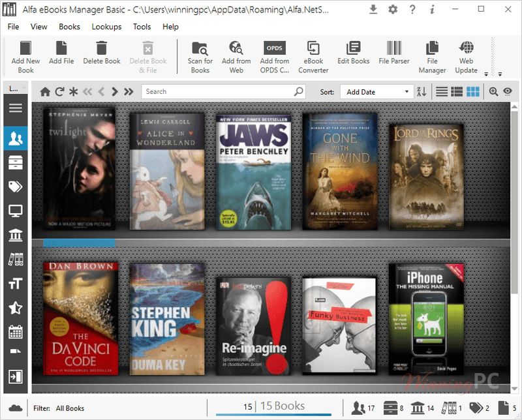Go to next page arrow

pos(115,91)
